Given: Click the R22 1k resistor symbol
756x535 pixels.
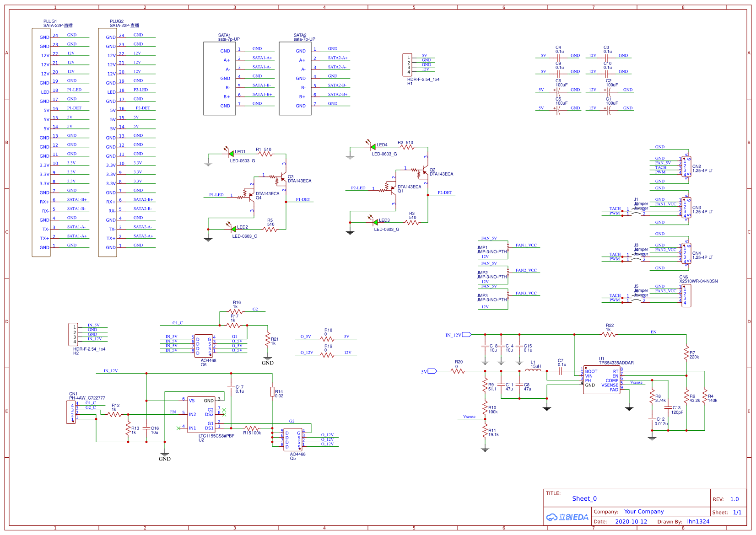Looking at the screenshot, I should point(609,335).
